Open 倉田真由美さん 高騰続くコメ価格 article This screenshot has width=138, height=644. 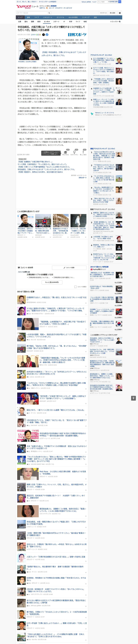(63, 510)
